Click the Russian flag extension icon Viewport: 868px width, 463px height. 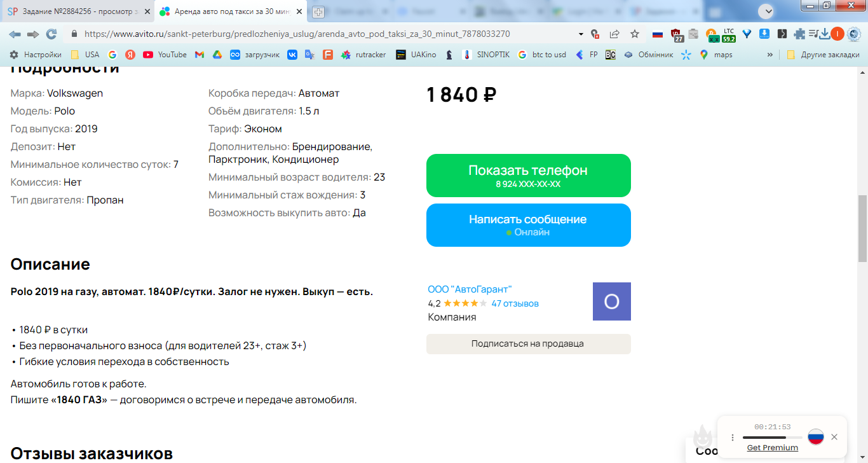658,34
